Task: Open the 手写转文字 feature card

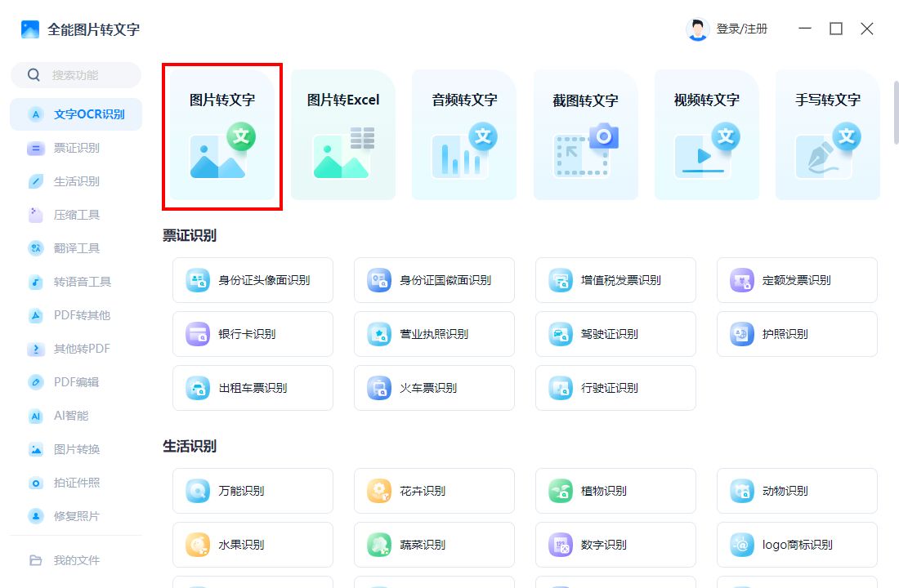Action: (827, 136)
